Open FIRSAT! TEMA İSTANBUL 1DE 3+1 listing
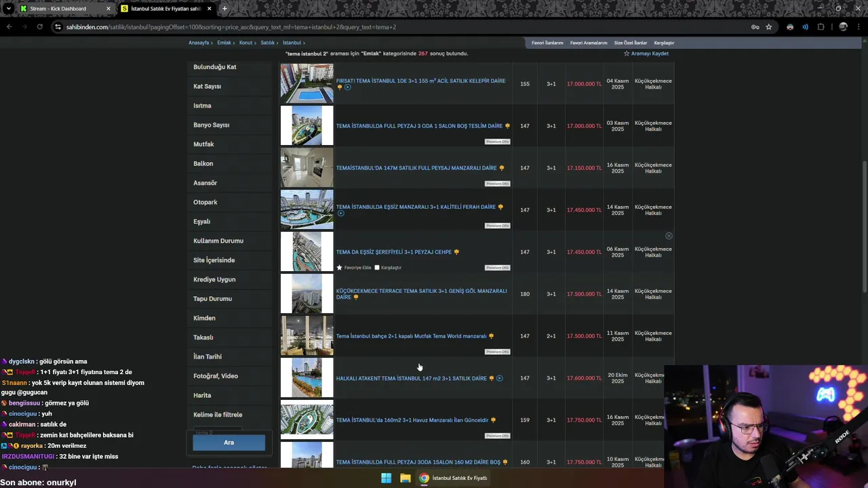 [x=420, y=81]
